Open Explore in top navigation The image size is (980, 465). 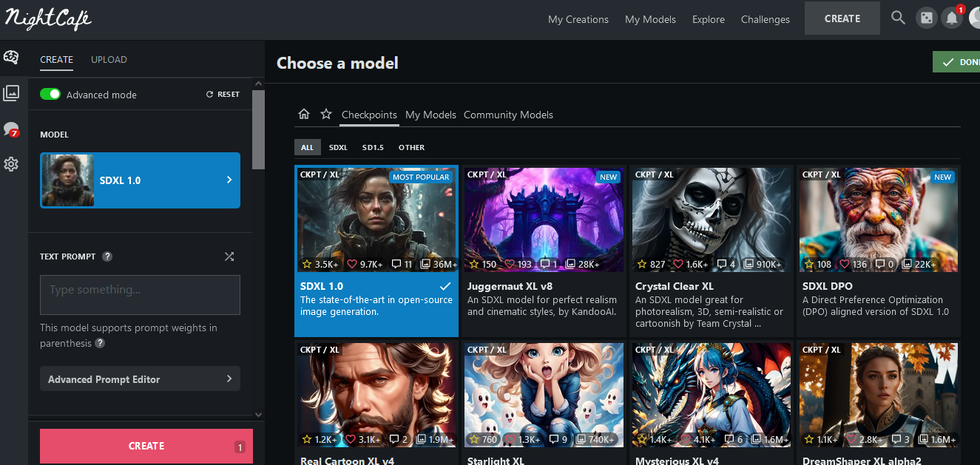click(x=709, y=19)
